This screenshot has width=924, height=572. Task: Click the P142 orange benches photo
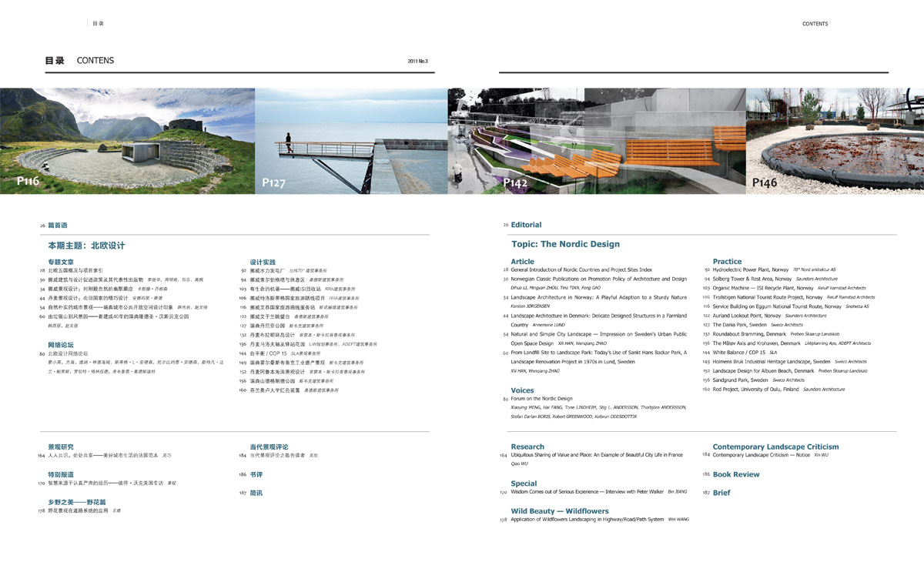(597, 141)
